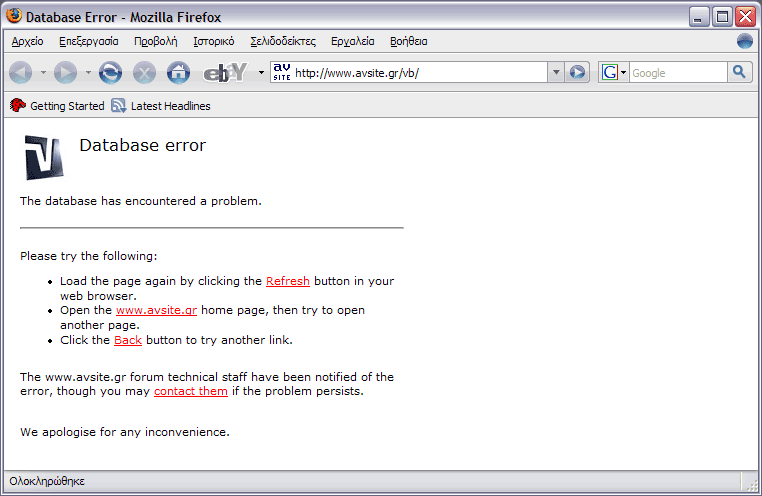Click inside the Google search box
This screenshot has height=496, width=762.
pyautogui.click(x=678, y=73)
